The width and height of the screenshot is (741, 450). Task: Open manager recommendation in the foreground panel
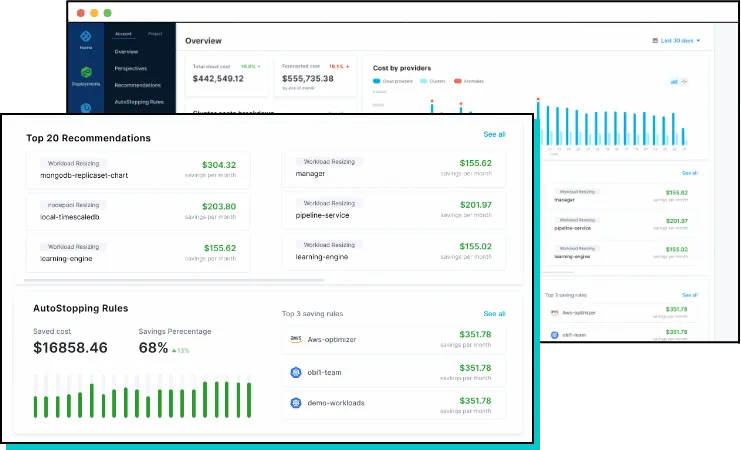[x=393, y=168]
